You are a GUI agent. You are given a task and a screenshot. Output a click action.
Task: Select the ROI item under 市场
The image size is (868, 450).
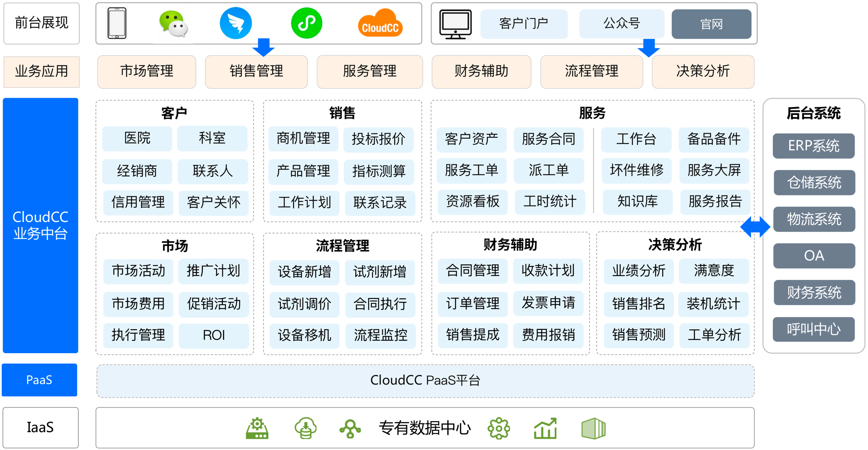point(214,335)
